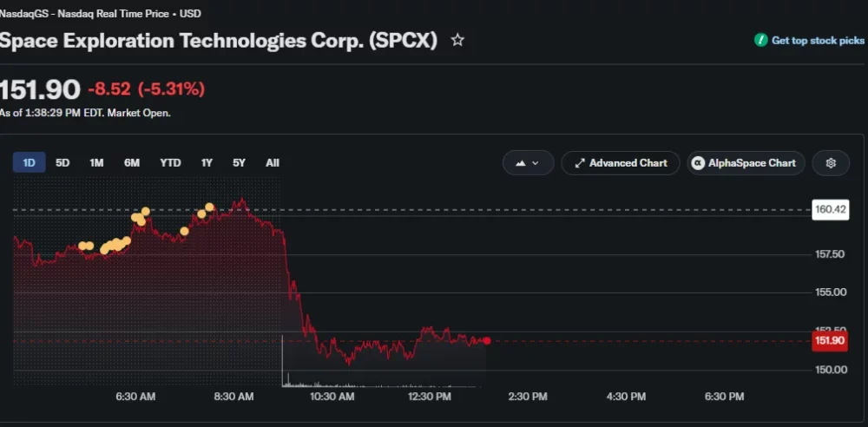Click the red 151.90 price label on axis

tap(831, 340)
